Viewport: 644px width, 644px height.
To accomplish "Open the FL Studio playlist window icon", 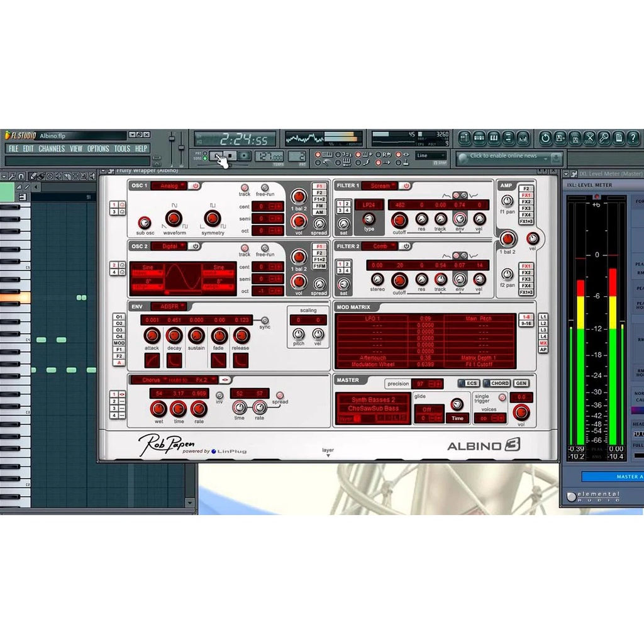I will coord(465,138).
